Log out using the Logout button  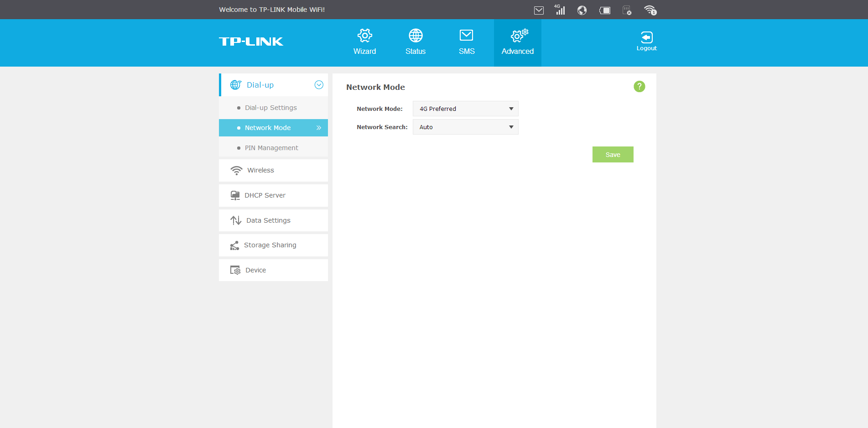[646, 41]
